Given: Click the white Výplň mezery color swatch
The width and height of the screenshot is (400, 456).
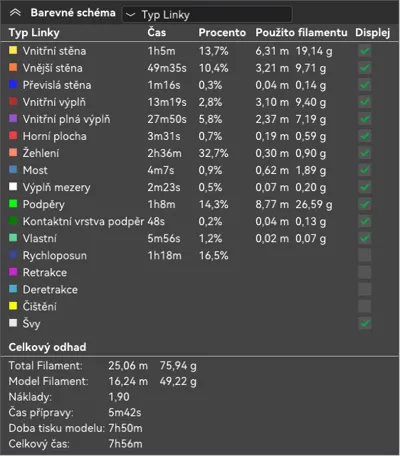Looking at the screenshot, I should (x=13, y=187).
